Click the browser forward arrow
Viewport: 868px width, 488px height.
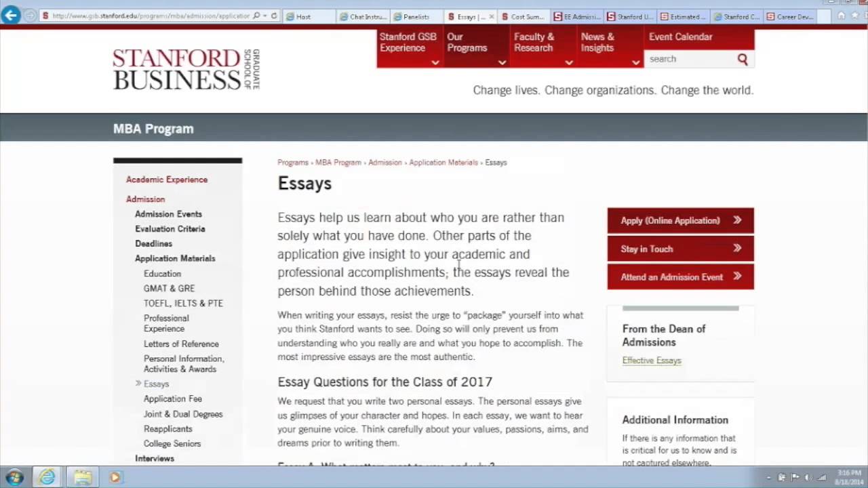(x=30, y=16)
